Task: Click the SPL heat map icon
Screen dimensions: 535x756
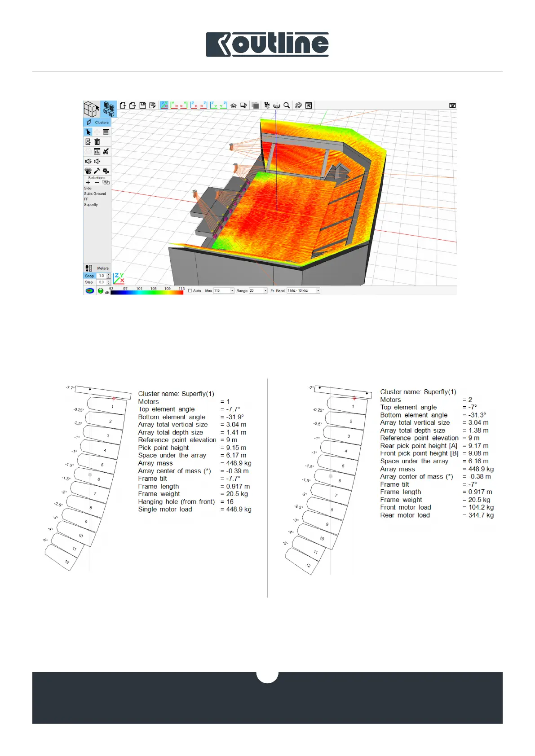Action: tap(89, 291)
